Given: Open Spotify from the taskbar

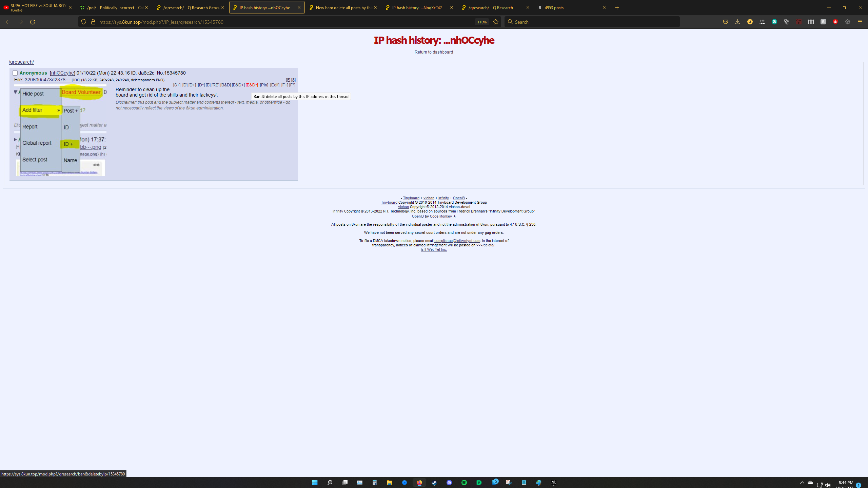Looking at the screenshot, I should click(x=464, y=483).
